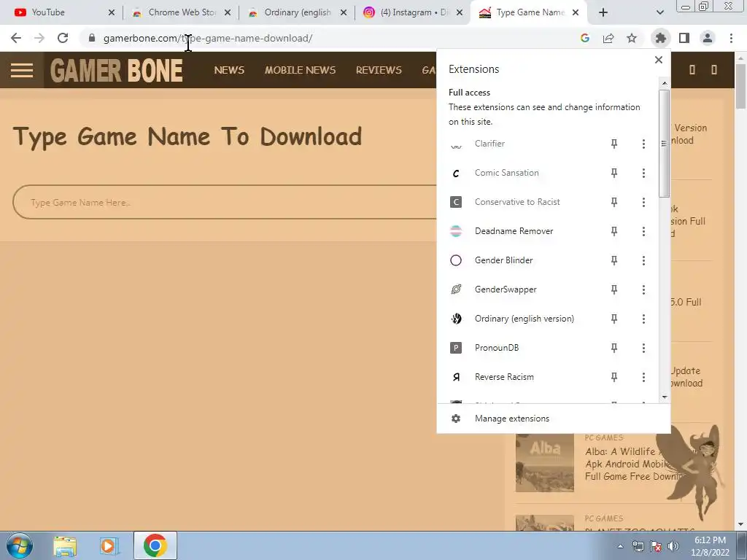This screenshot has height=560, width=747.
Task: Click the Alba game thumbnail
Action: click(544, 463)
